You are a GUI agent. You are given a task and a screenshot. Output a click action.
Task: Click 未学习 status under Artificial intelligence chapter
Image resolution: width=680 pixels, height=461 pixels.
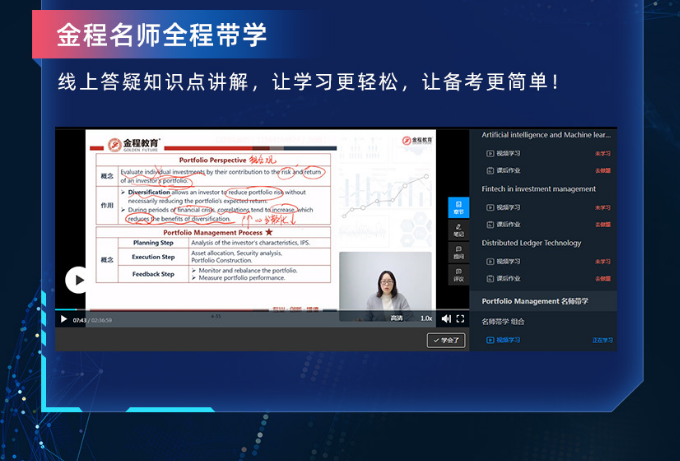click(x=603, y=154)
